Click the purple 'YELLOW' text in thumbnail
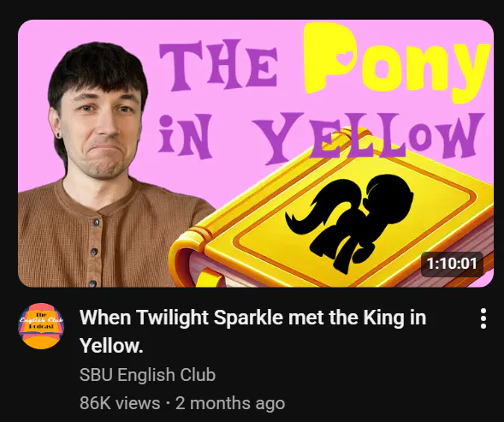504x422 pixels. pyautogui.click(x=367, y=136)
